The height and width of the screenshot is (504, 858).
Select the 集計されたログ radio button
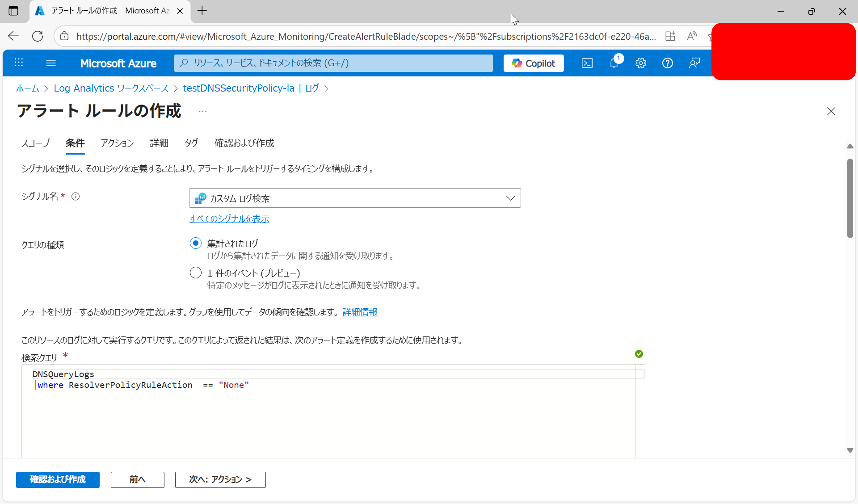coord(195,243)
